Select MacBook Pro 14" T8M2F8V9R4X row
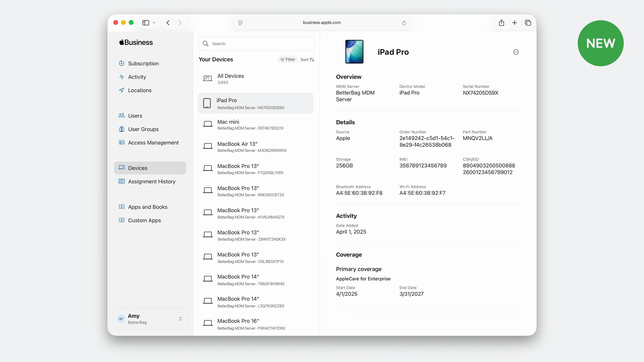This screenshot has height=362, width=644. point(256,280)
